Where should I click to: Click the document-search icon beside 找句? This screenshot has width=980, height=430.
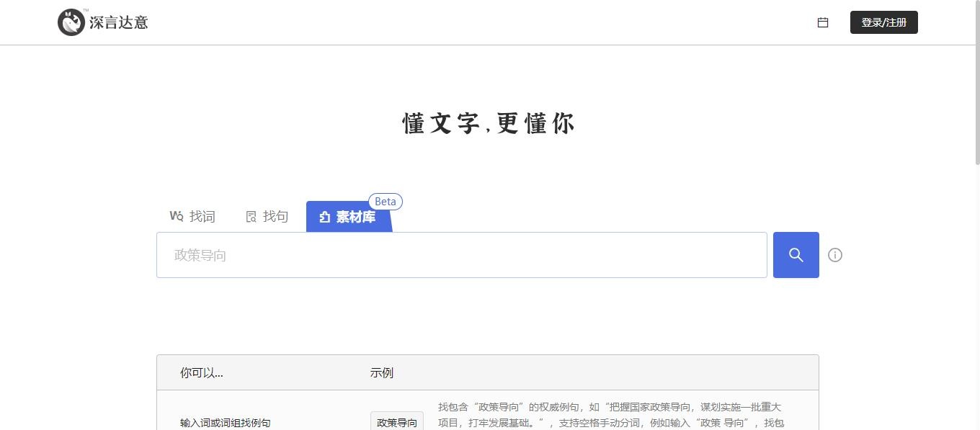tap(251, 217)
